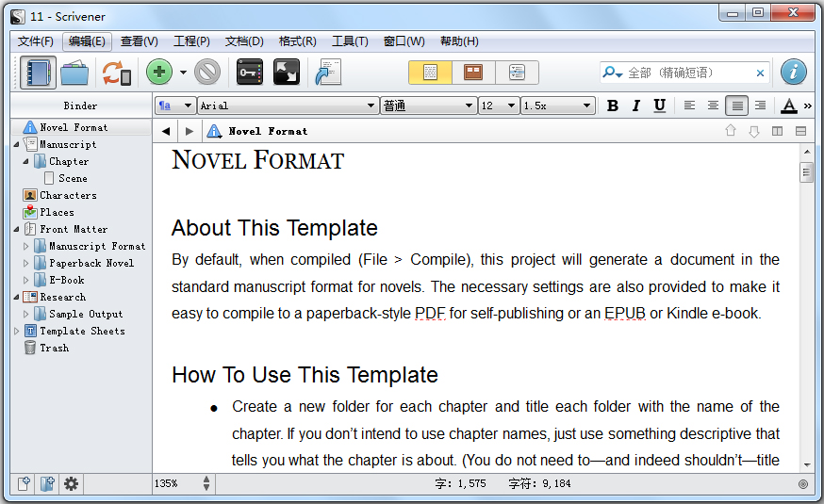Split editor vertically icon
This screenshot has width=824, height=504.
pyautogui.click(x=777, y=131)
